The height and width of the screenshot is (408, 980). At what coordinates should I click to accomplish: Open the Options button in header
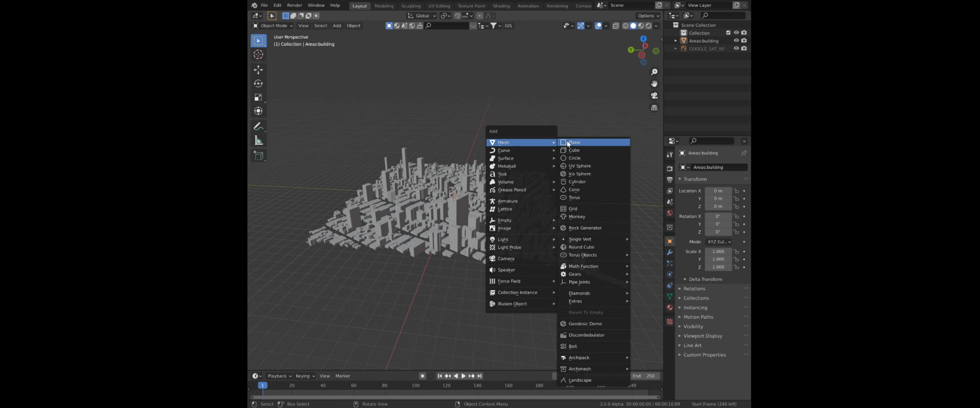648,16
